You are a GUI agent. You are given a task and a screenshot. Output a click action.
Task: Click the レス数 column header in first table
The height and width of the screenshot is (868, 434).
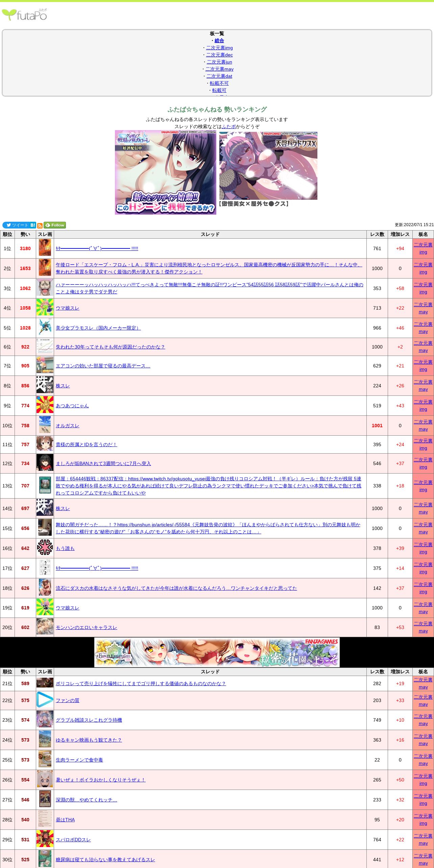(377, 235)
